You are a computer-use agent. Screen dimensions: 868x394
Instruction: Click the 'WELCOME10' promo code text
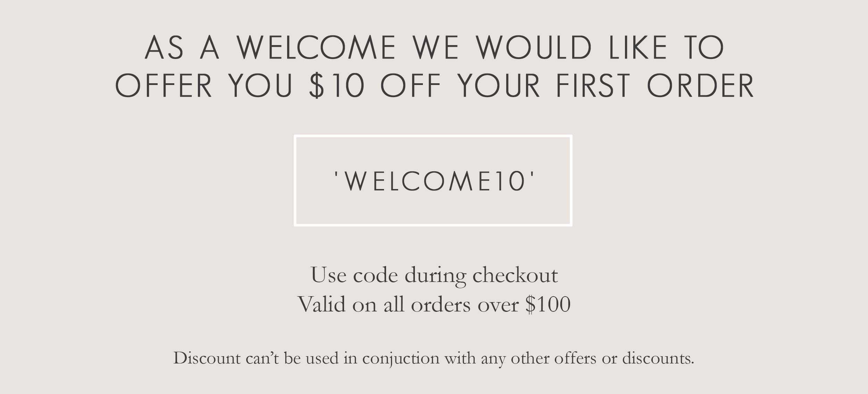tap(433, 181)
